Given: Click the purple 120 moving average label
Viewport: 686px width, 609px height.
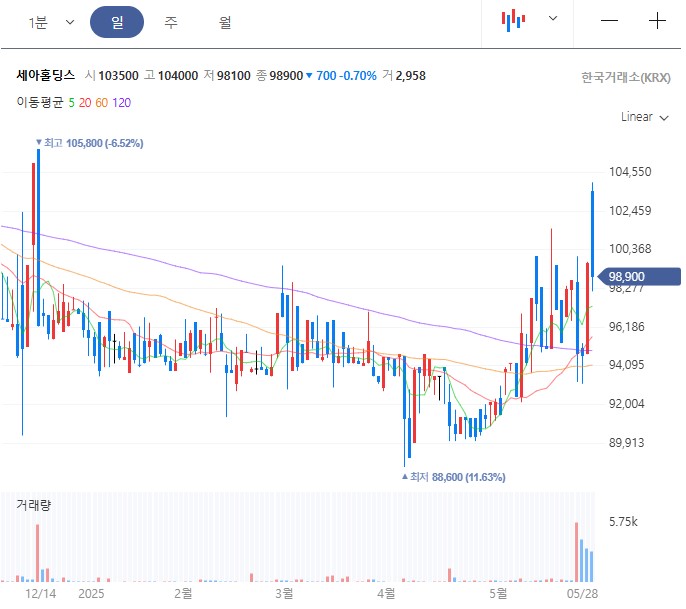Looking at the screenshot, I should [x=122, y=102].
